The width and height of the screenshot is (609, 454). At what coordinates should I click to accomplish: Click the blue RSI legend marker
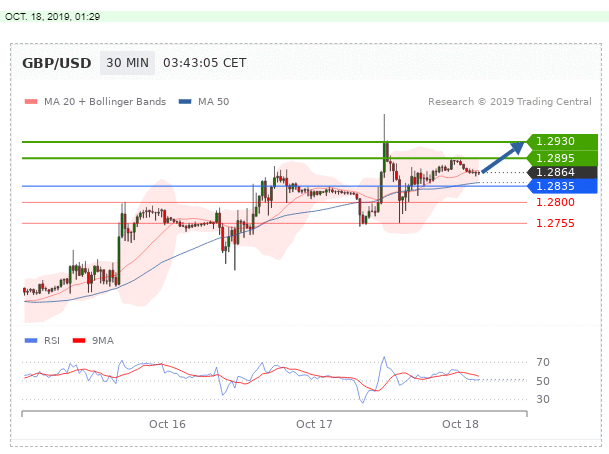(30, 340)
